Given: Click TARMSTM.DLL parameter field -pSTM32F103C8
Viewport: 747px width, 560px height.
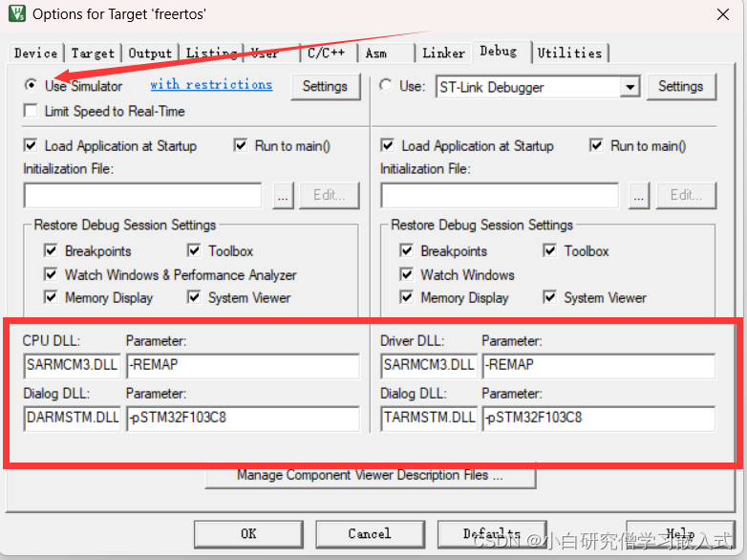Looking at the screenshot, I should 599,419.
